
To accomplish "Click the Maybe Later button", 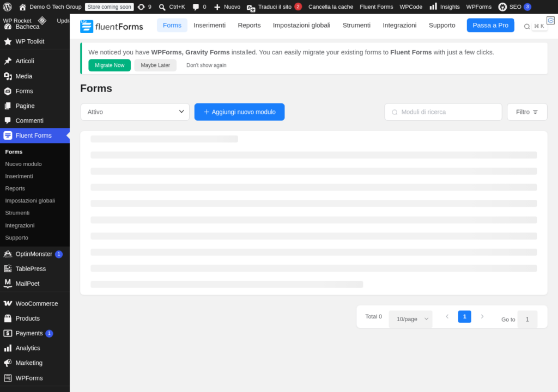I will coord(155,65).
